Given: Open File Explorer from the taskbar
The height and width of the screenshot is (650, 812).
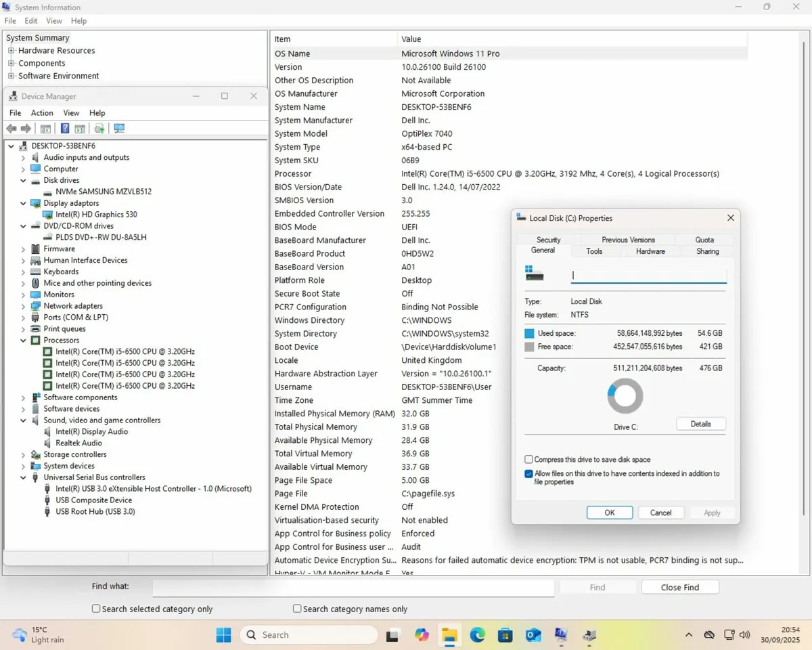Looking at the screenshot, I should click(x=449, y=635).
